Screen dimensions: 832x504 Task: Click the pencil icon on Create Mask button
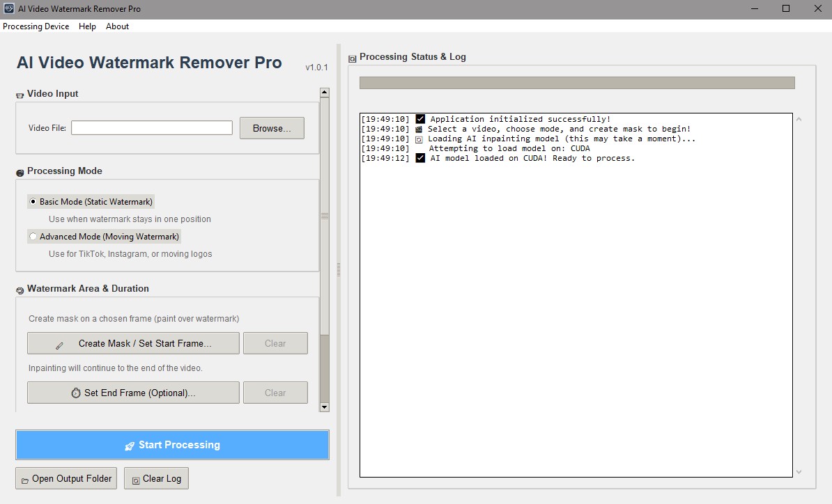(x=59, y=345)
